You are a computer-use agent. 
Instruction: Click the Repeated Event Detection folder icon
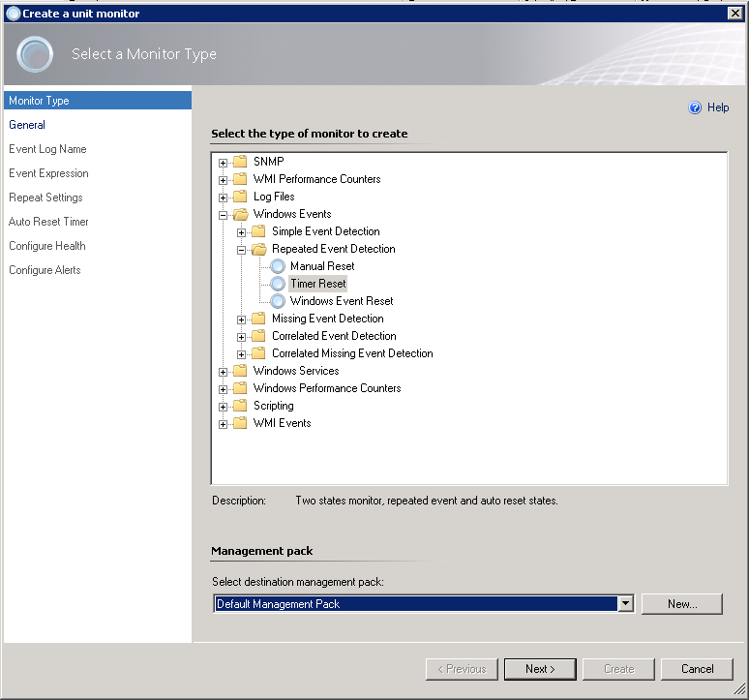[259, 249]
